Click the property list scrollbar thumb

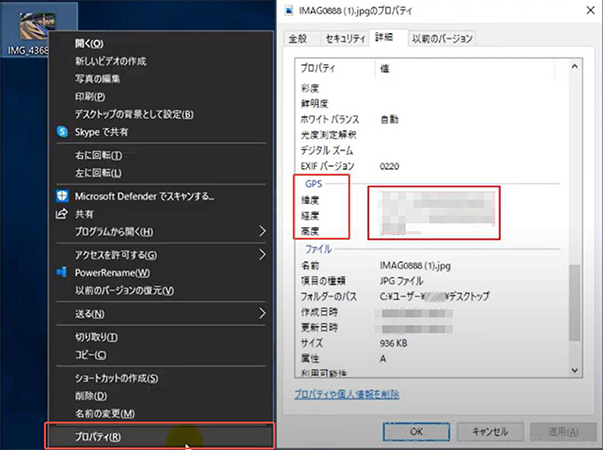pos(575,303)
